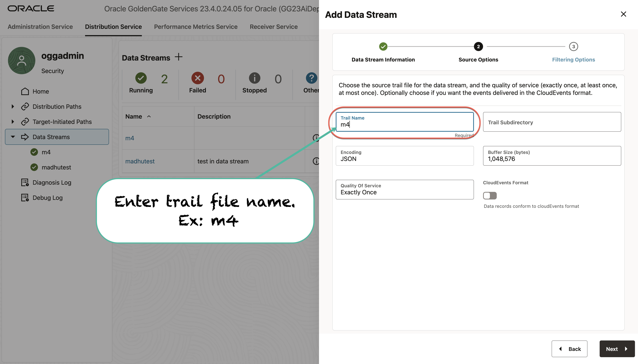638x364 pixels.
Task: Expand the Distribution Paths section
Action: tap(13, 106)
